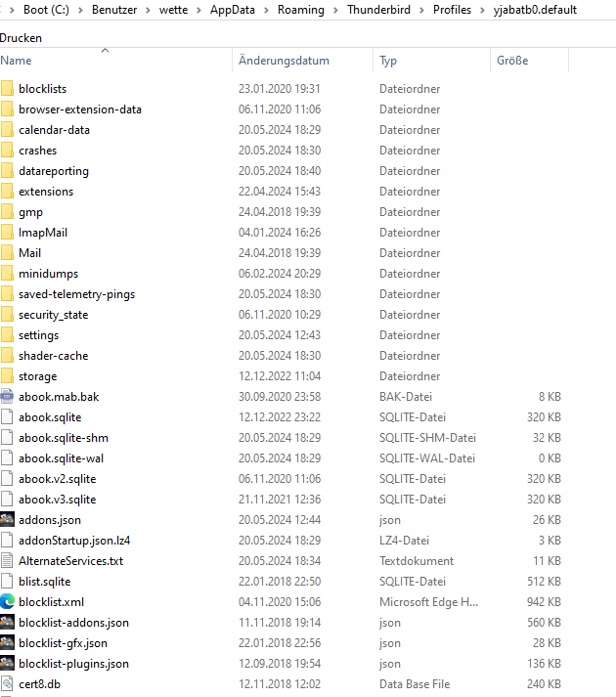
Task: Select the AlternateServices.txt document icon
Action: [x=7, y=560]
